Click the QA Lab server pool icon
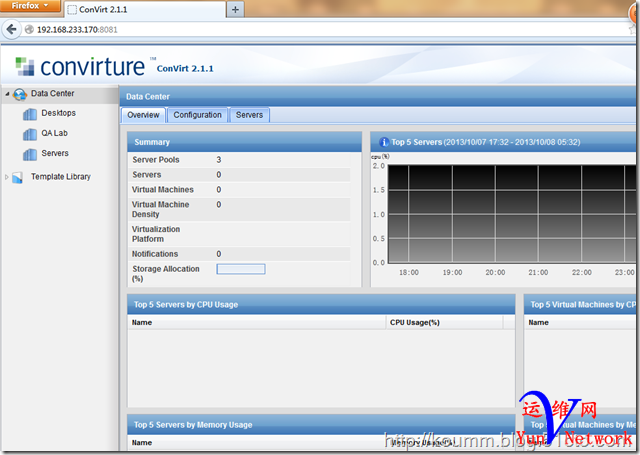640x455 pixels. pos(30,134)
